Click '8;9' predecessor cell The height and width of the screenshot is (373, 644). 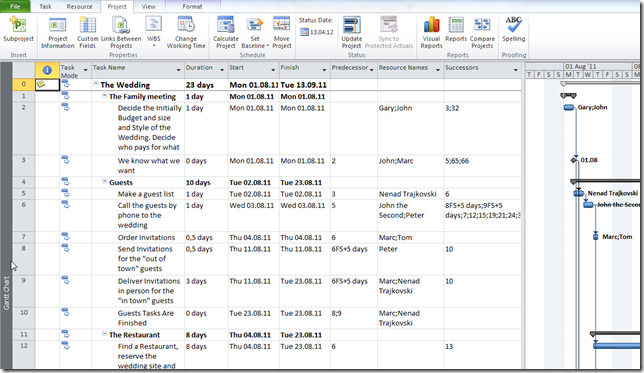click(336, 313)
